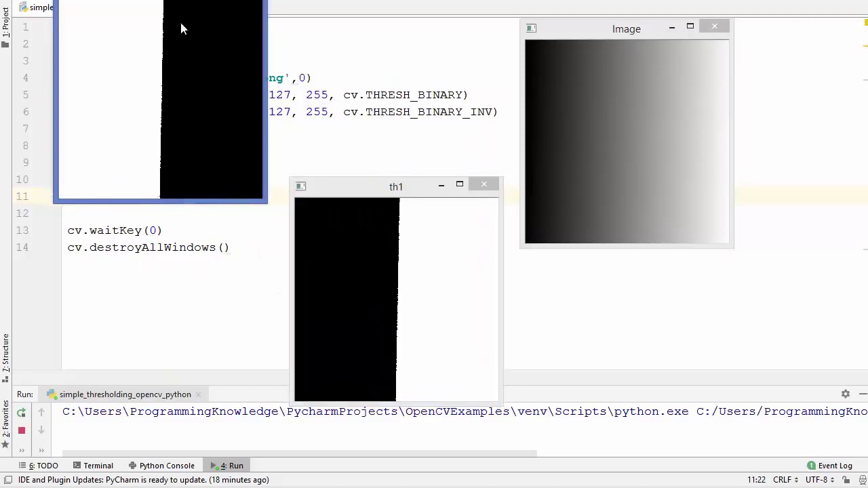The height and width of the screenshot is (488, 868).
Task: Click the thresholded picture in th1 window
Action: click(x=397, y=300)
